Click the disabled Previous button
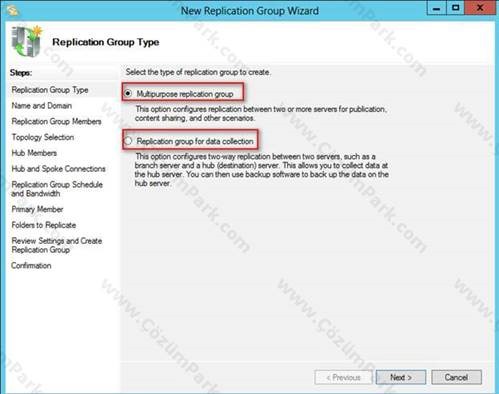Image resolution: width=499 pixels, height=394 pixels. point(343,377)
